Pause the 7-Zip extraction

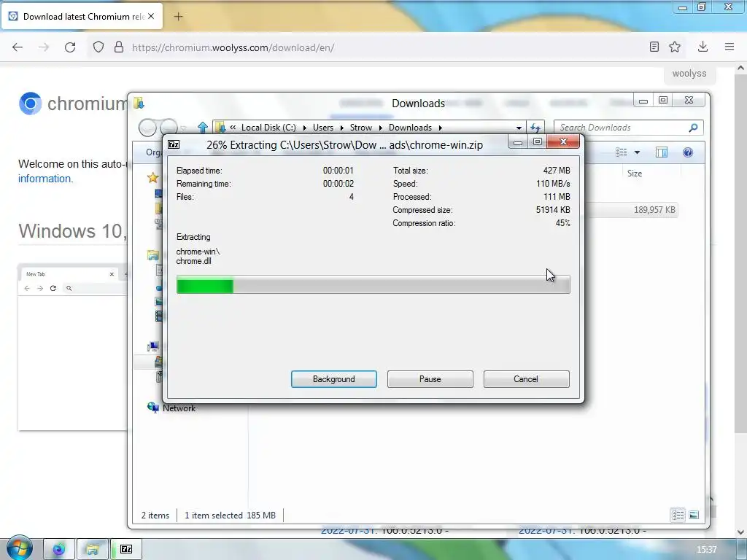click(x=430, y=379)
